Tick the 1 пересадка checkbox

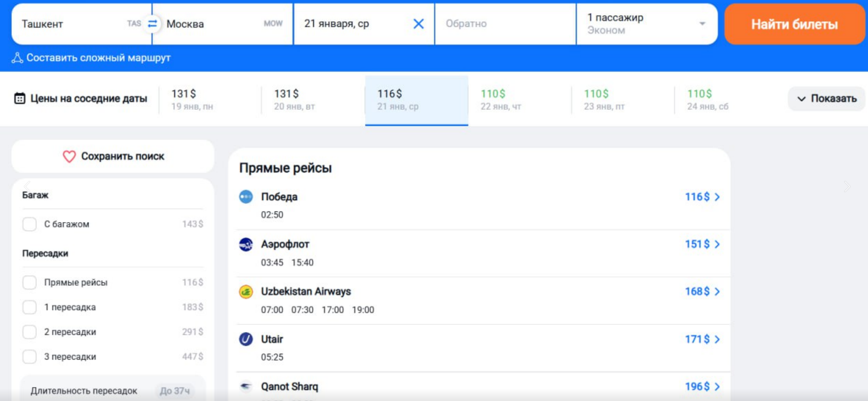[x=30, y=307]
